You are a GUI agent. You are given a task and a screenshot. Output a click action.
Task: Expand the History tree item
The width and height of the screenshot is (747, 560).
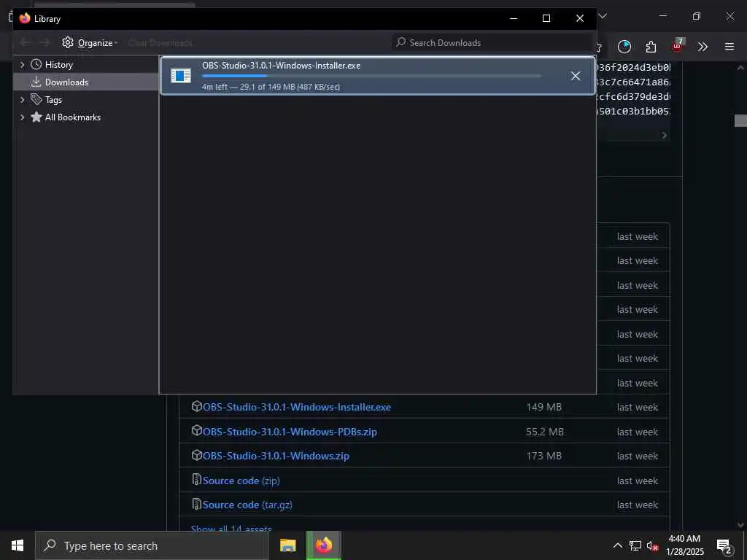pos(22,65)
